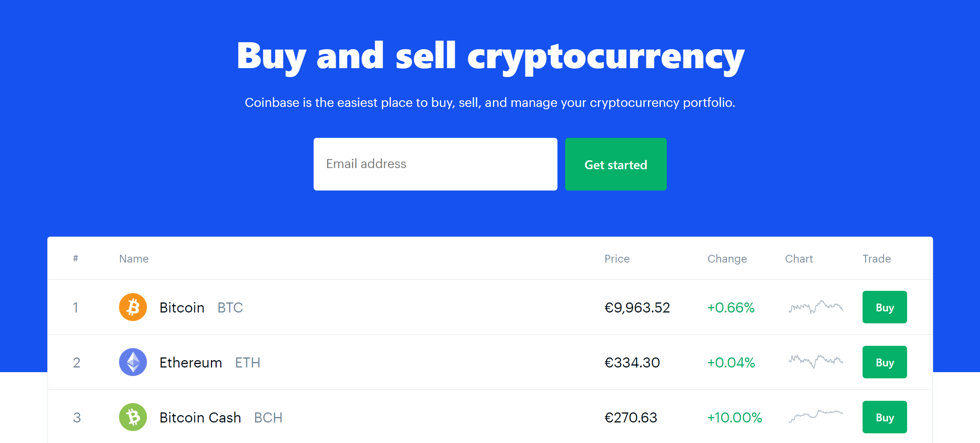Click the orange Bitcoin logo icon
The image size is (980, 443).
click(133, 307)
